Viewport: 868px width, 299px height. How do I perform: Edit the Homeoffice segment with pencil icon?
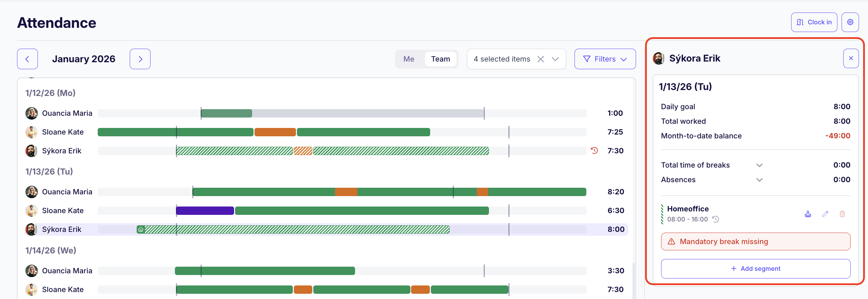(x=825, y=214)
